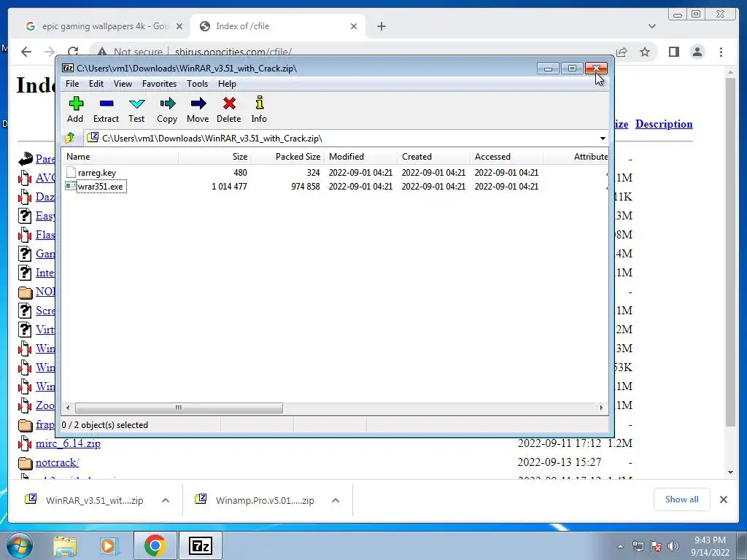
Task: Open the Tools menu
Action: click(x=197, y=84)
